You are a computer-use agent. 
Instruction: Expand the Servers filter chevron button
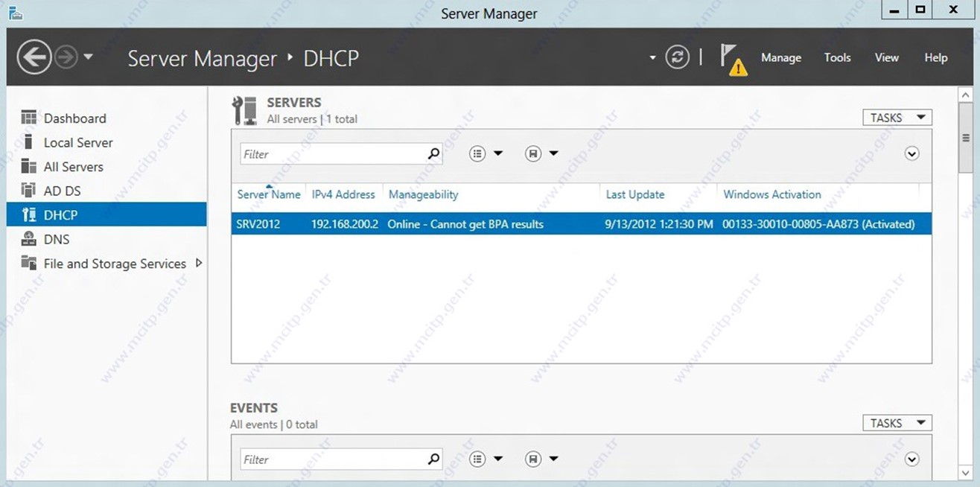point(911,153)
